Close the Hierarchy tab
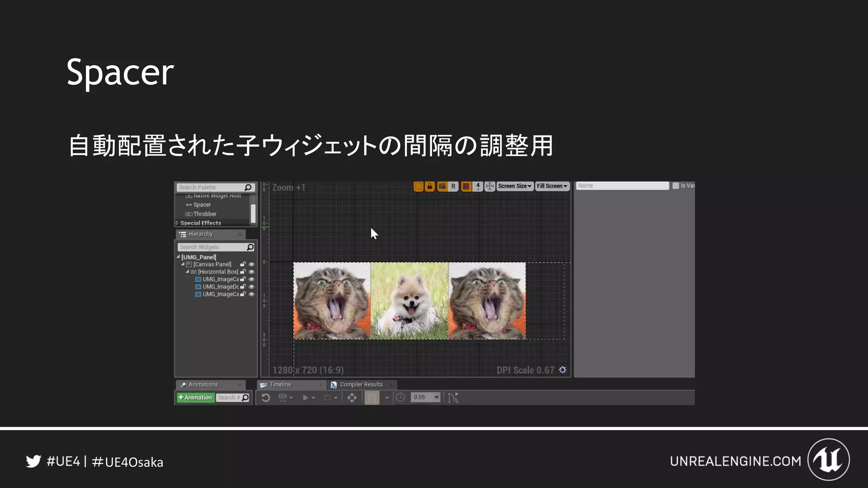 [x=239, y=235]
